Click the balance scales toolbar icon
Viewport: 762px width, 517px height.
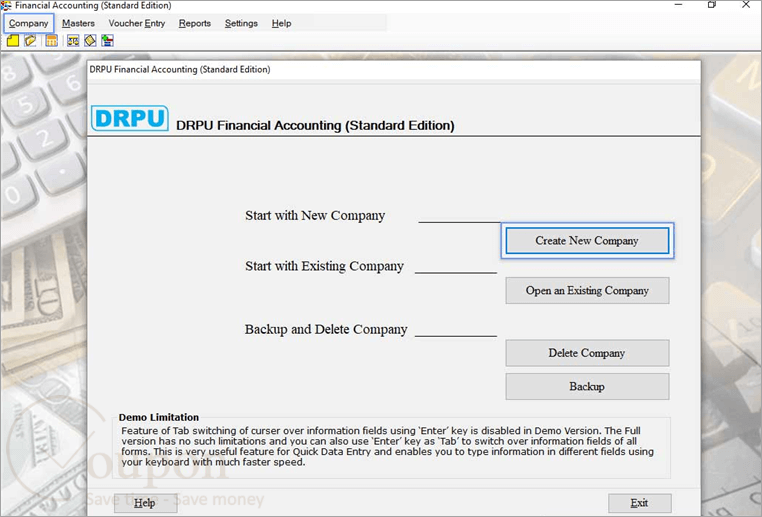click(73, 41)
